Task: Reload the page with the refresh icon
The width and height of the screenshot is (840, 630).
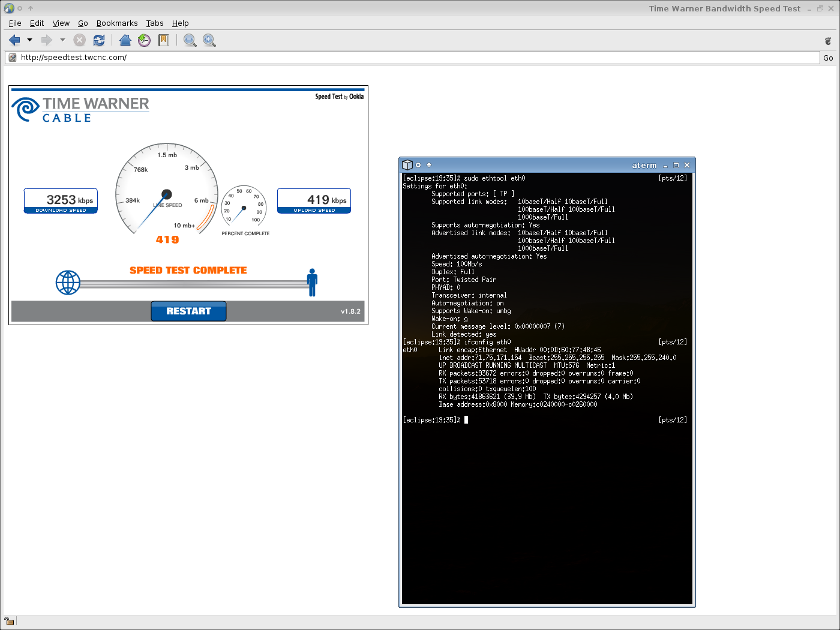Action: tap(99, 40)
